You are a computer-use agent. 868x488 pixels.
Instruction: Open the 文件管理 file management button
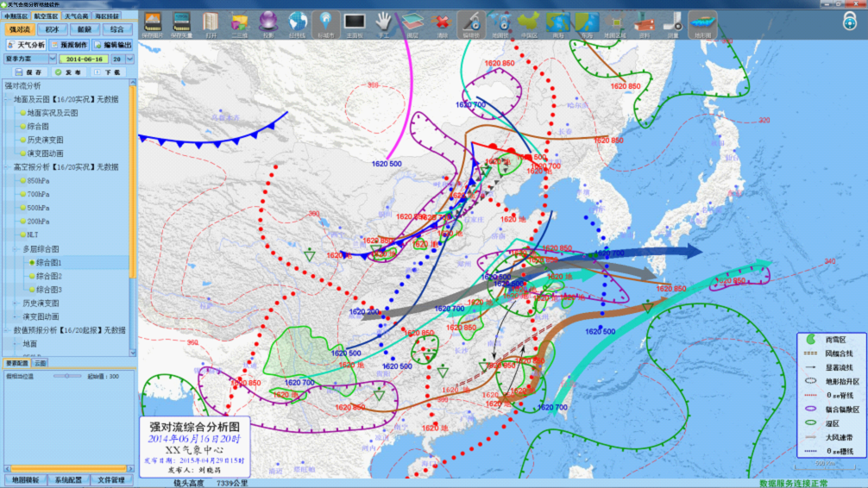point(111,480)
